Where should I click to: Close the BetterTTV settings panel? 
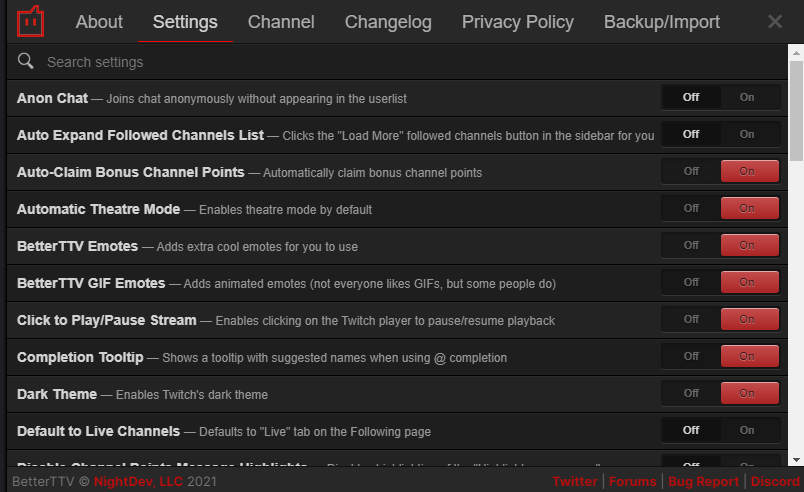point(775,22)
